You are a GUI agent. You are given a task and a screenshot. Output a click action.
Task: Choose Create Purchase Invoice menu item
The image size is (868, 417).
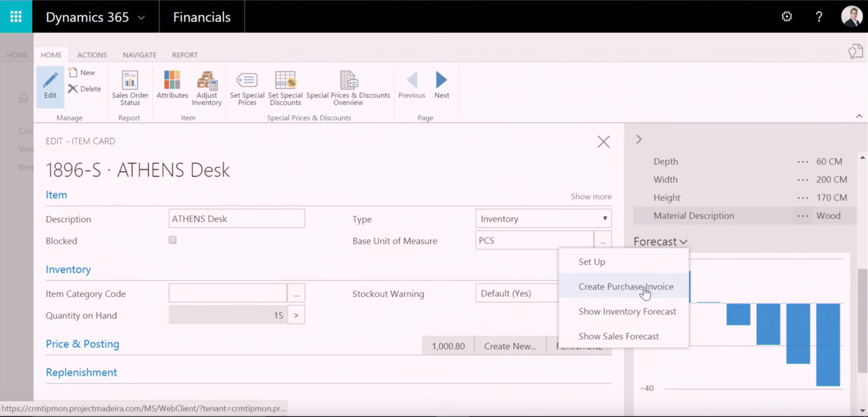(624, 286)
